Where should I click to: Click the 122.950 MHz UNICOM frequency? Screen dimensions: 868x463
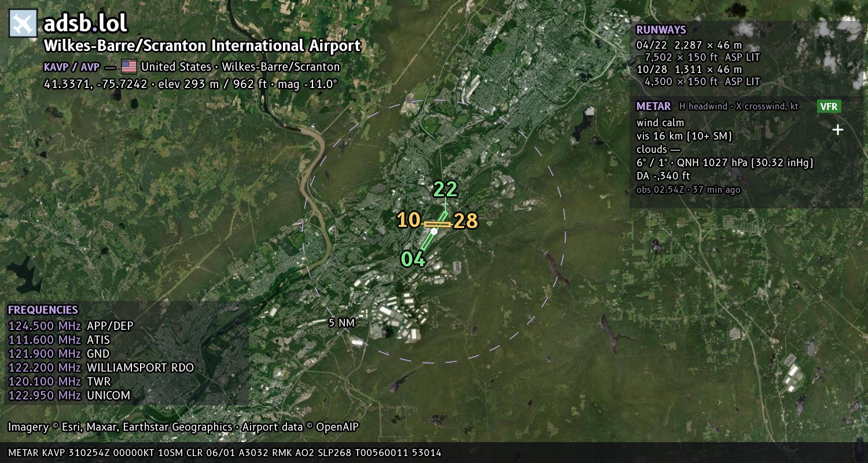[x=69, y=395]
